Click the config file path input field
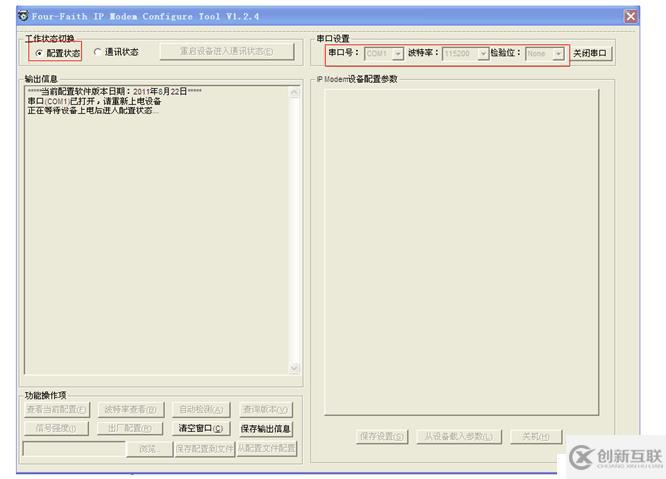The width and height of the screenshot is (666, 479). click(x=74, y=448)
